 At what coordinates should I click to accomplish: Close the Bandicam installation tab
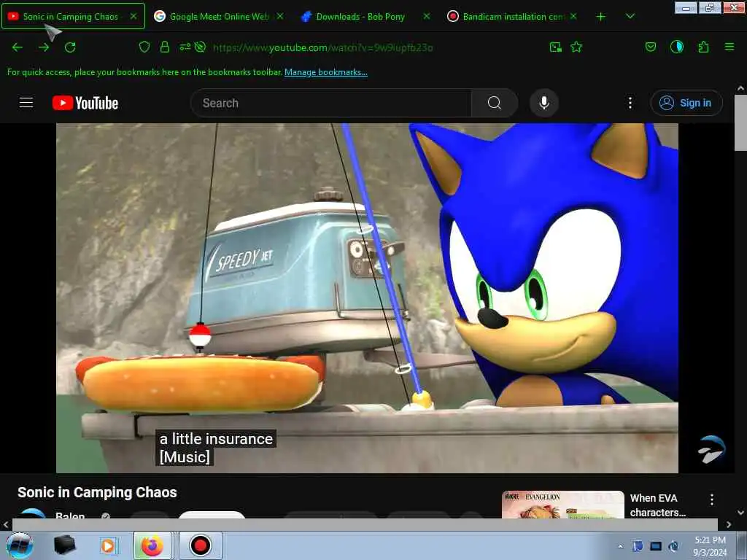click(x=573, y=16)
